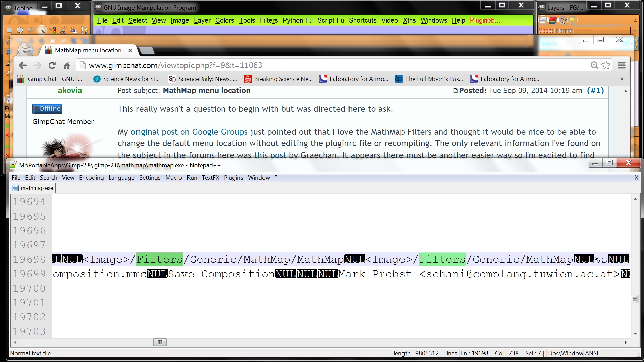This screenshot has height=362, width=644.
Task: Click the Notepad++ title bar icon
Action: [x=13, y=165]
